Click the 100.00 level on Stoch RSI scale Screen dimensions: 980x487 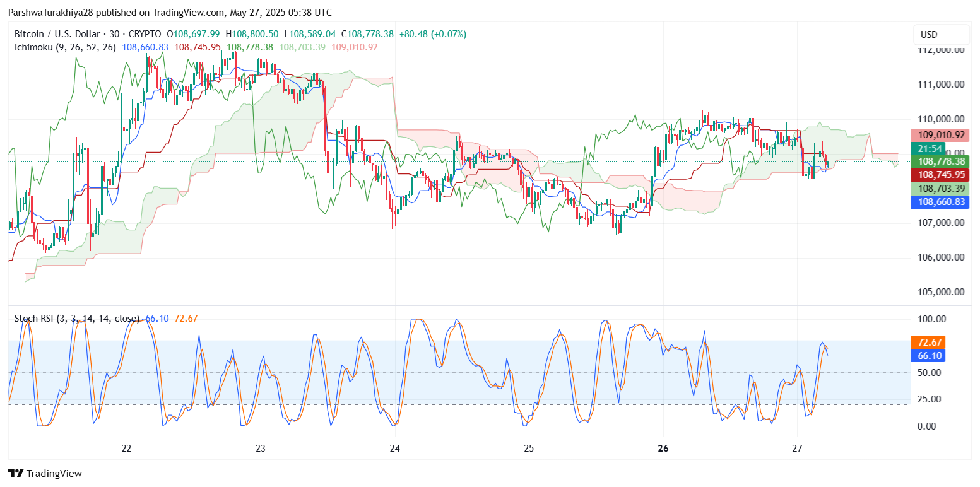click(931, 319)
